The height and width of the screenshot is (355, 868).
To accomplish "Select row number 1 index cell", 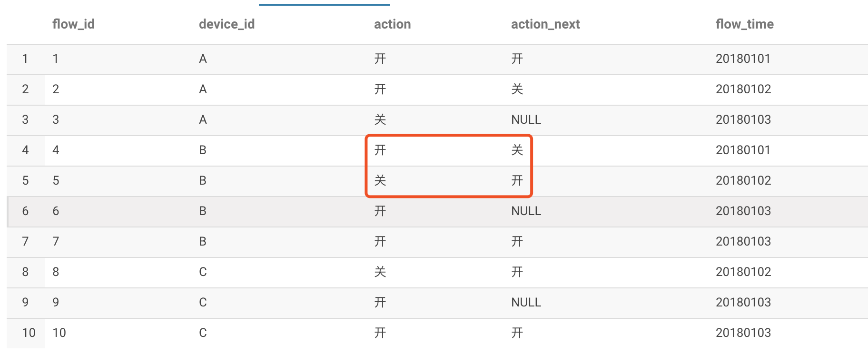I will coord(25,59).
